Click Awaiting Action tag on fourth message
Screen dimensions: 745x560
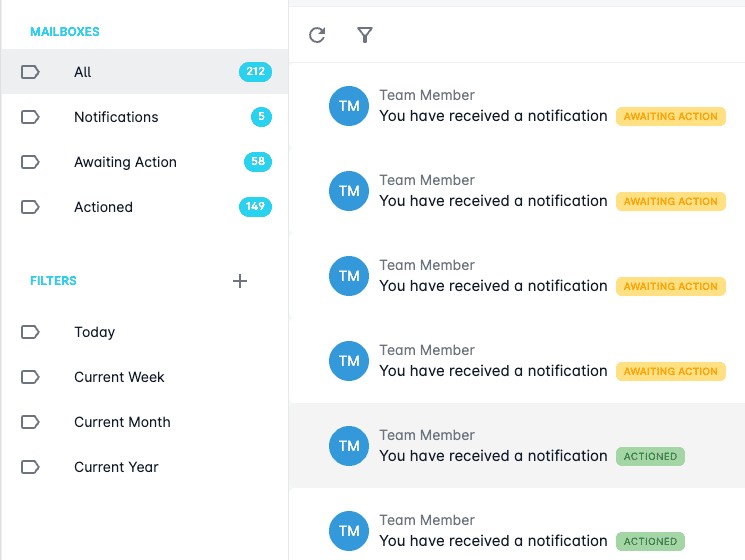coord(670,371)
